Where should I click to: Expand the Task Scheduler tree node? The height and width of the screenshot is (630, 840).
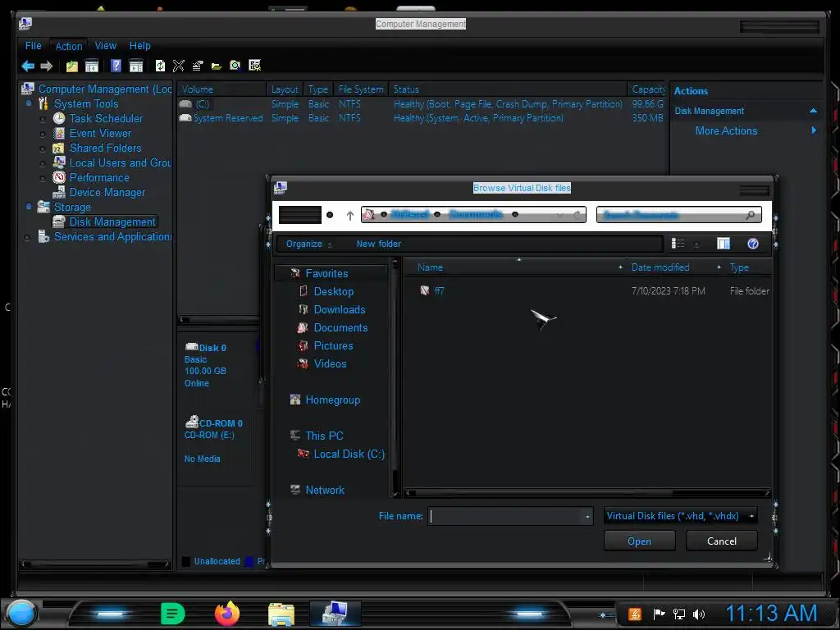coord(43,119)
